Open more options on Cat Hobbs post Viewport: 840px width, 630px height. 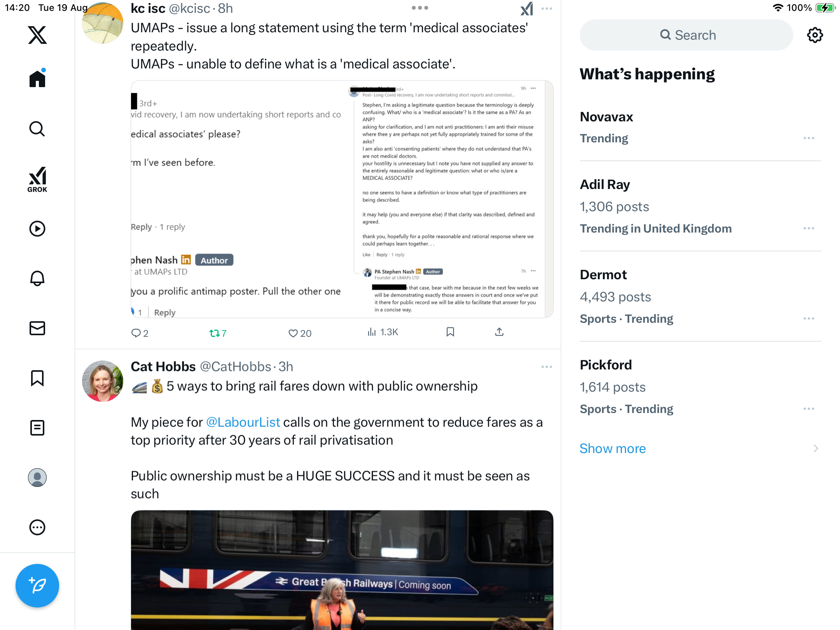click(547, 367)
